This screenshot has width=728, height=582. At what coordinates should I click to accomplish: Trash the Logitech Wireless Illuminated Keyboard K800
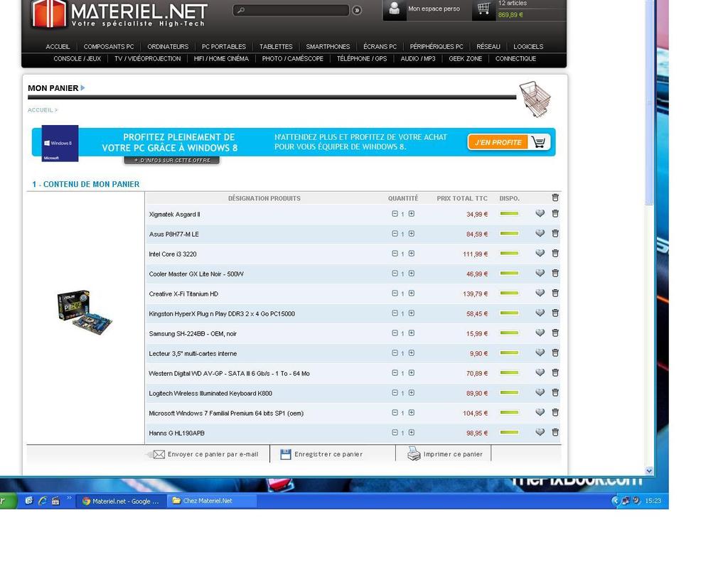coord(555,392)
